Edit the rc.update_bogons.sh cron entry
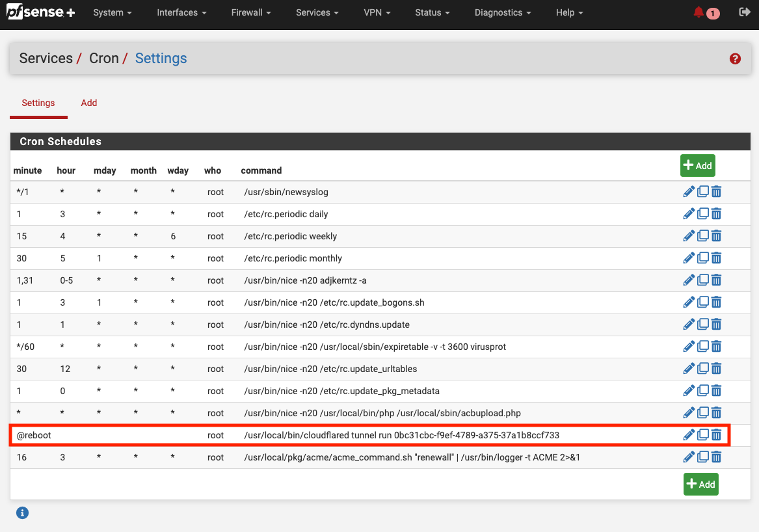Image resolution: width=759 pixels, height=532 pixels. coord(689,302)
